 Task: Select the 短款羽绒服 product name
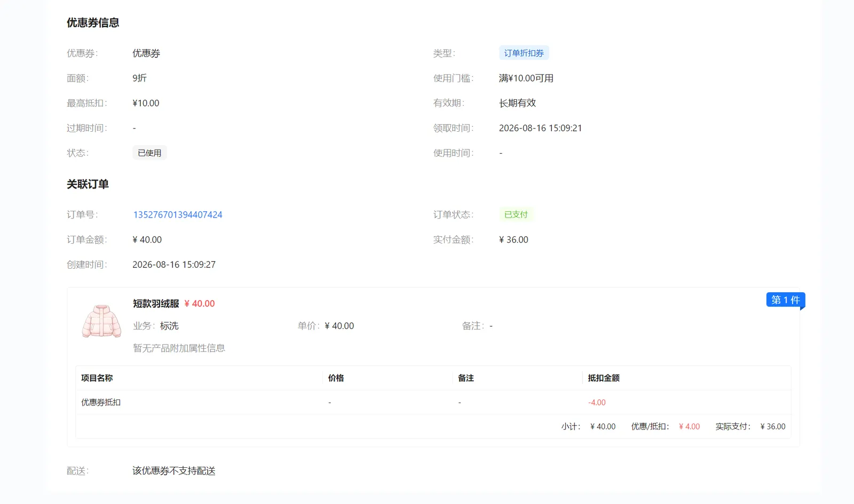[x=156, y=303]
